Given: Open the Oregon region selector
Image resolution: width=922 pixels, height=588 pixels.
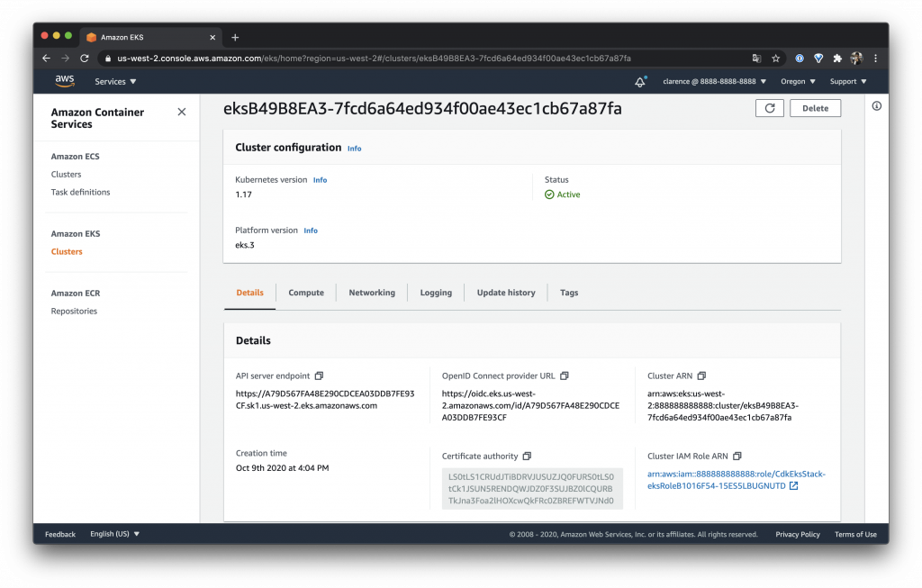Looking at the screenshot, I should (x=798, y=82).
